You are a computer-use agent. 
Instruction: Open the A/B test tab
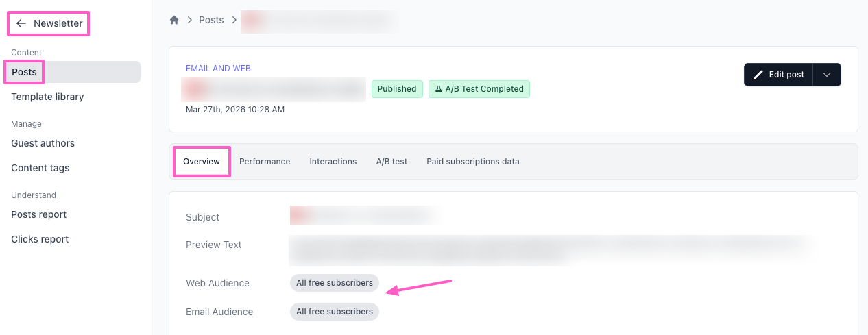[x=391, y=162]
